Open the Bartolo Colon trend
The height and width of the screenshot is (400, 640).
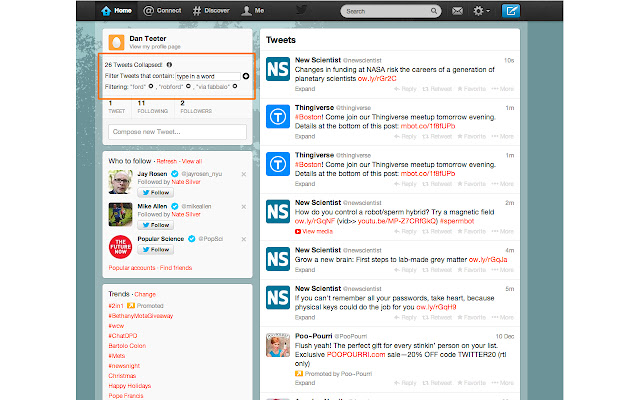[x=127, y=346]
